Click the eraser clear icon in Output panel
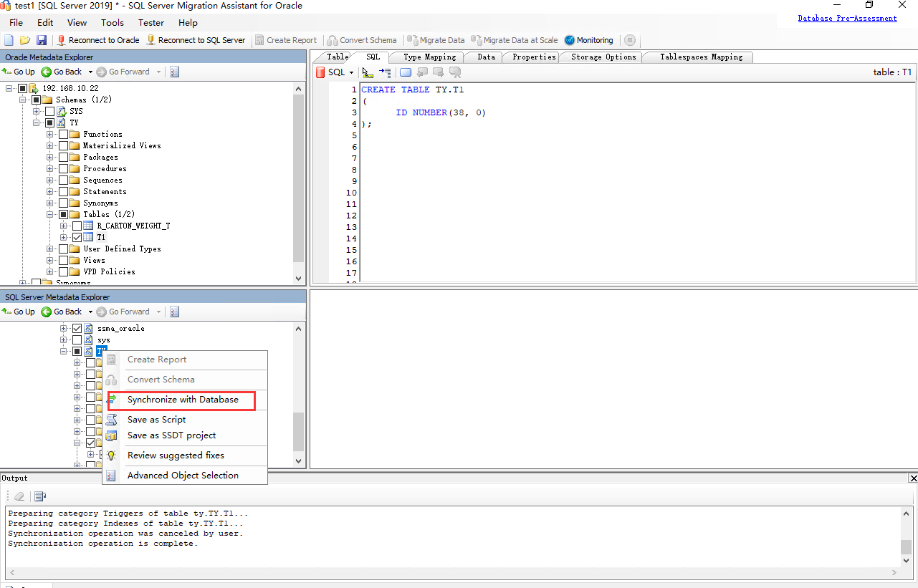The width and height of the screenshot is (918, 588). coord(19,496)
